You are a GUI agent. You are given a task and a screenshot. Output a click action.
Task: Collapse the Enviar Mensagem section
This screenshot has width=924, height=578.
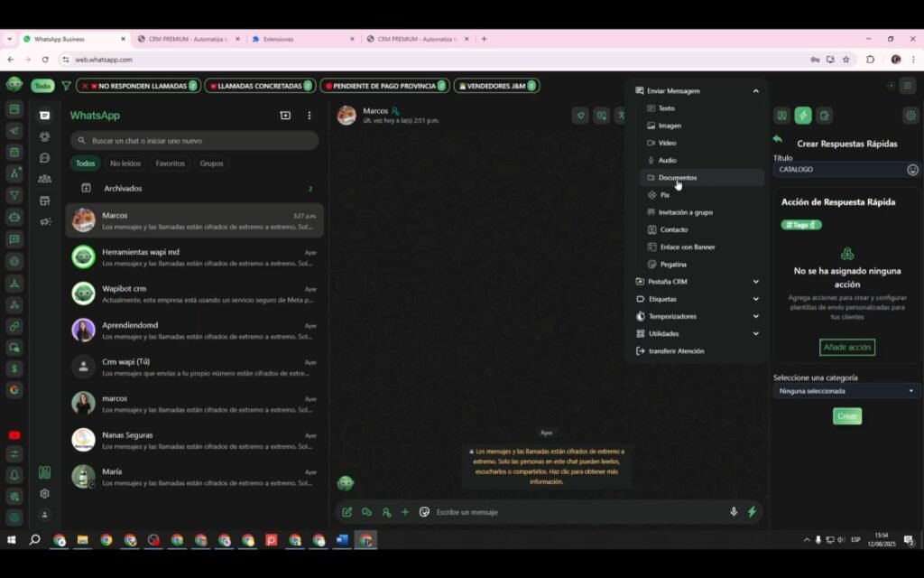click(x=755, y=91)
